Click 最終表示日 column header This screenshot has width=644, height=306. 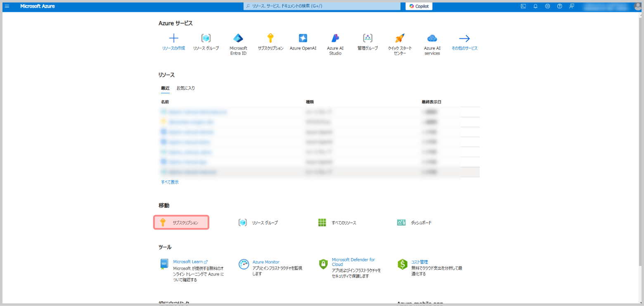[432, 102]
